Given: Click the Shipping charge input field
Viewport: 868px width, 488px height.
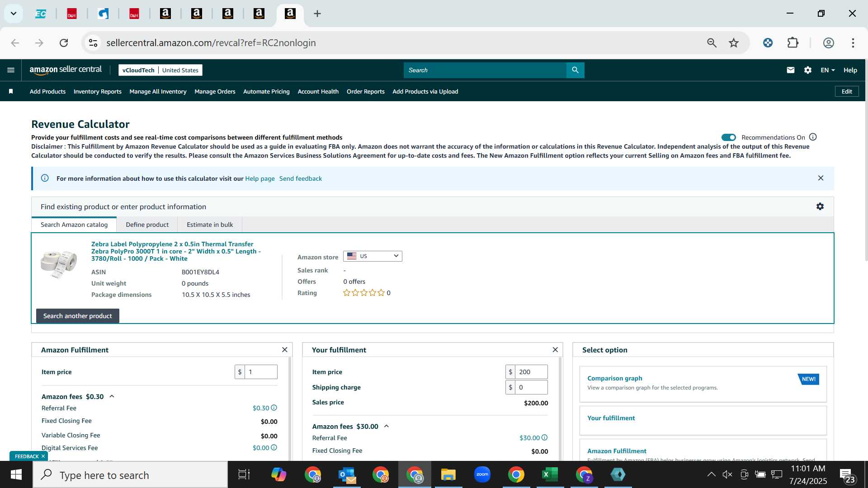Looking at the screenshot, I should pos(531,387).
